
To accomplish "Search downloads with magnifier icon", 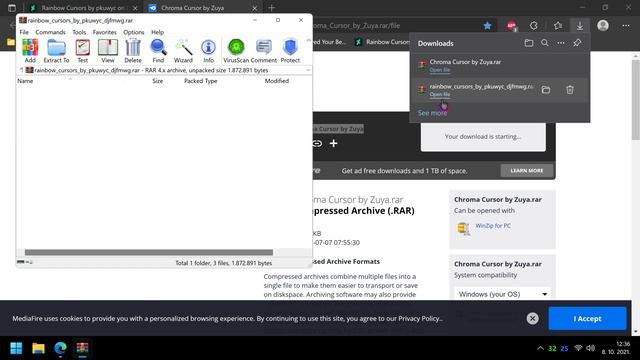I will 545,43.
